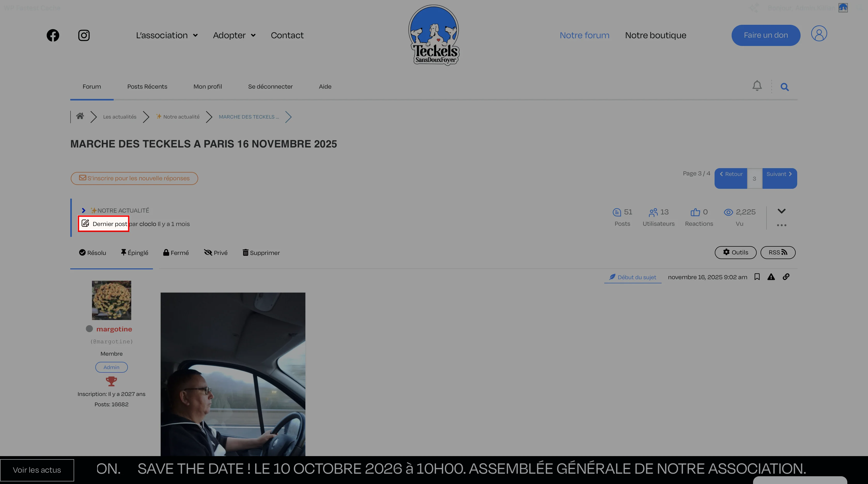
Task: Toggle Privé visibility for topic
Action: 216,253
